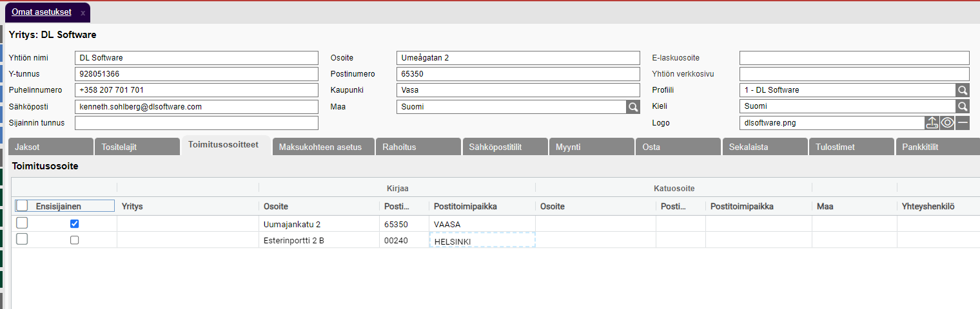The image size is (980, 309).
Task: Go to the Sähköpostitilit tab
Action: click(505, 147)
